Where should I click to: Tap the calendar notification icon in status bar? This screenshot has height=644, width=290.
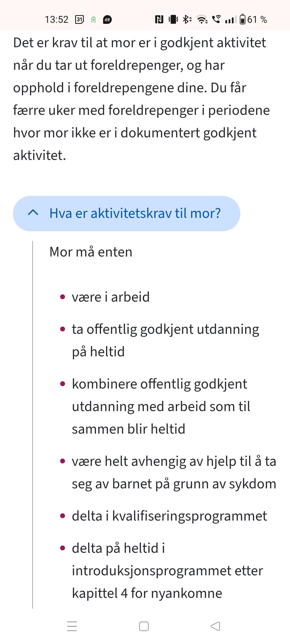point(79,20)
